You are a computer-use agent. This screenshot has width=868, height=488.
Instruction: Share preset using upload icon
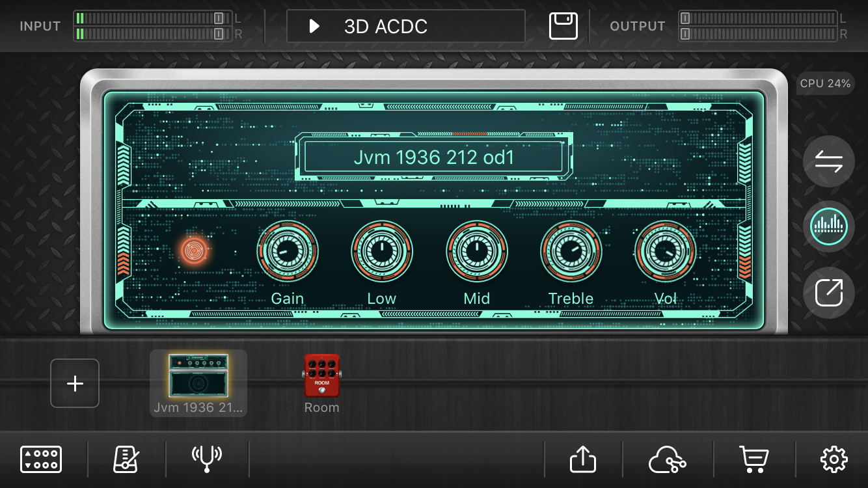point(583,459)
